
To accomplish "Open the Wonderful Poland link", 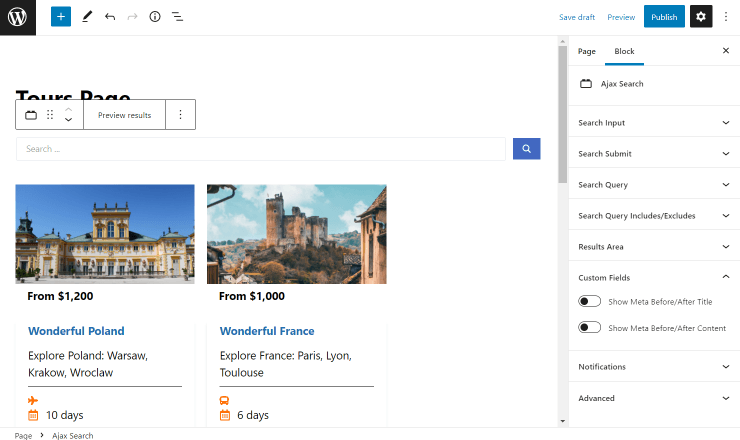I will coord(76,331).
